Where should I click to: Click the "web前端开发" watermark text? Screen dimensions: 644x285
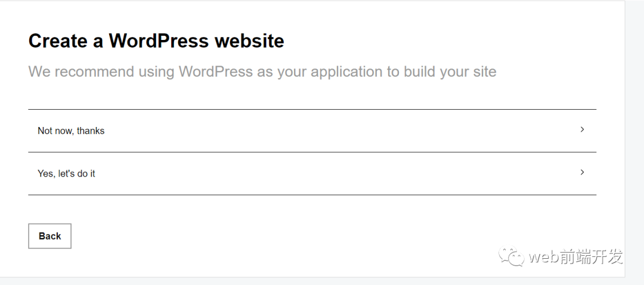point(575,257)
